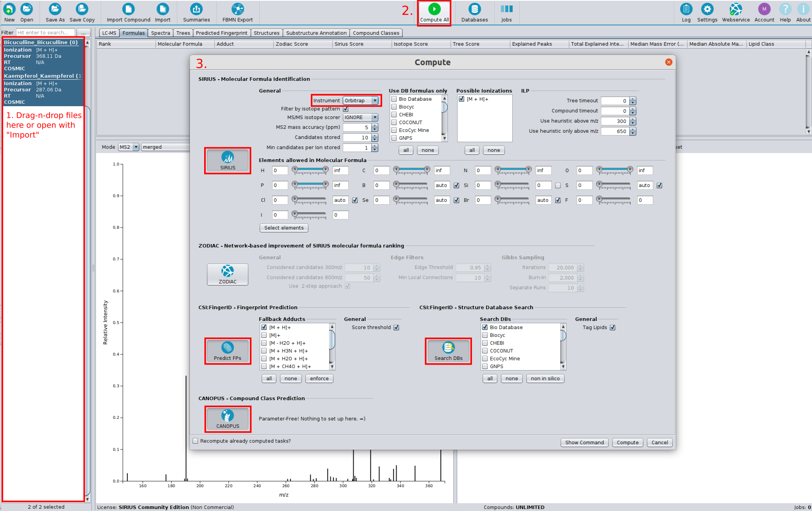
Task: Start computation with Compute All icon
Action: click(434, 9)
